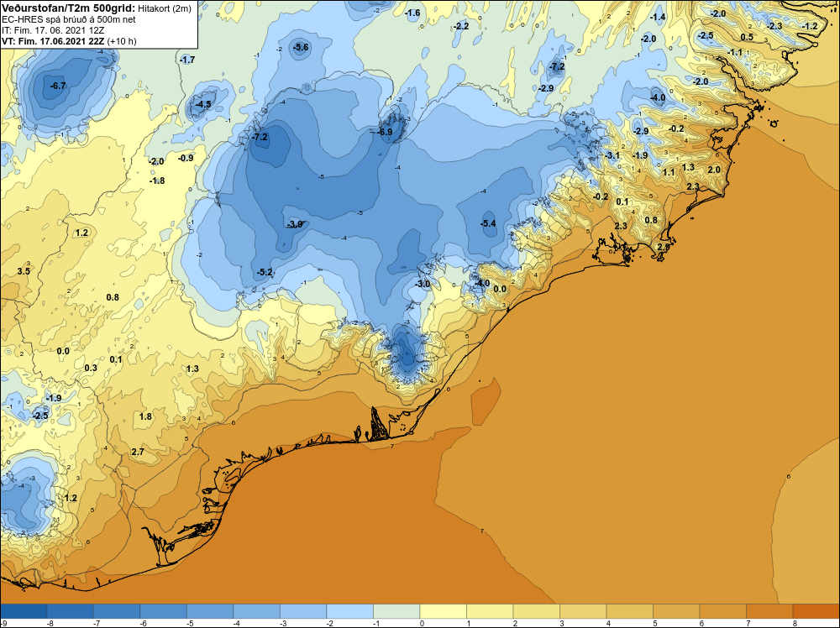
Task: Click the 'Hitakort (2m)' label in header
Action: click(164, 8)
